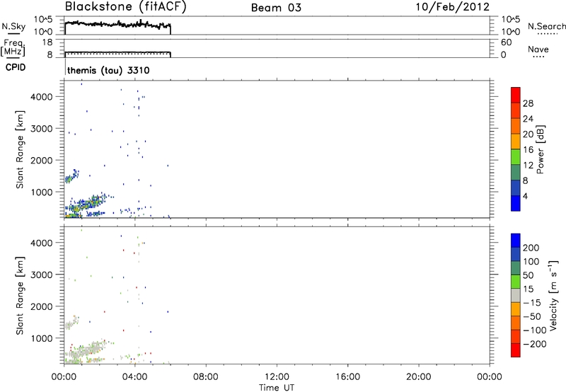The width and height of the screenshot is (566, 392).
Task: Click the 'N.Search' legend label
Action: tap(546, 26)
